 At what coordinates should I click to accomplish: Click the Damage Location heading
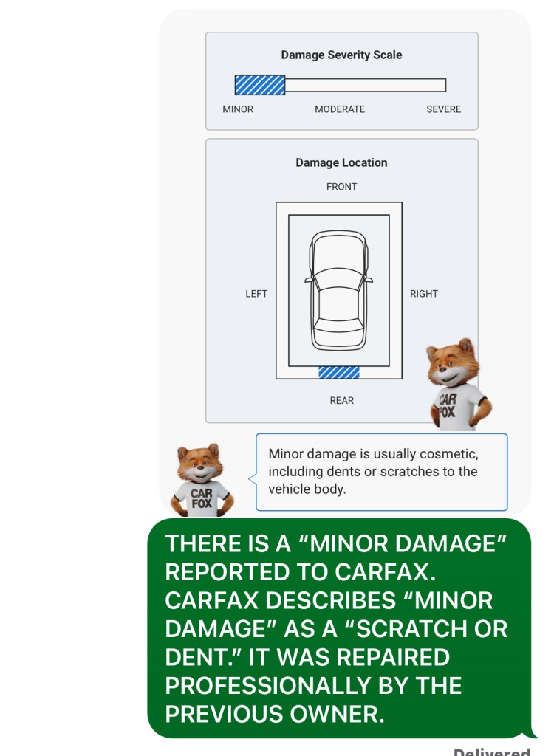click(x=342, y=162)
